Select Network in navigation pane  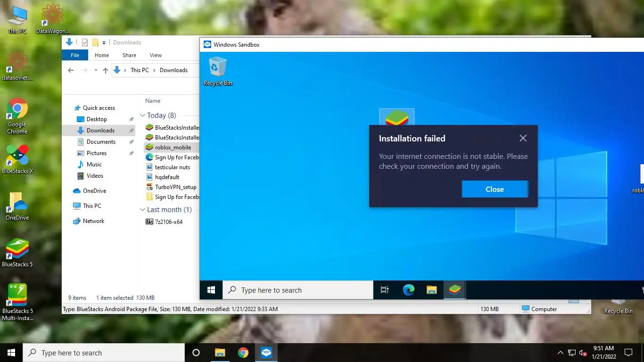(93, 221)
